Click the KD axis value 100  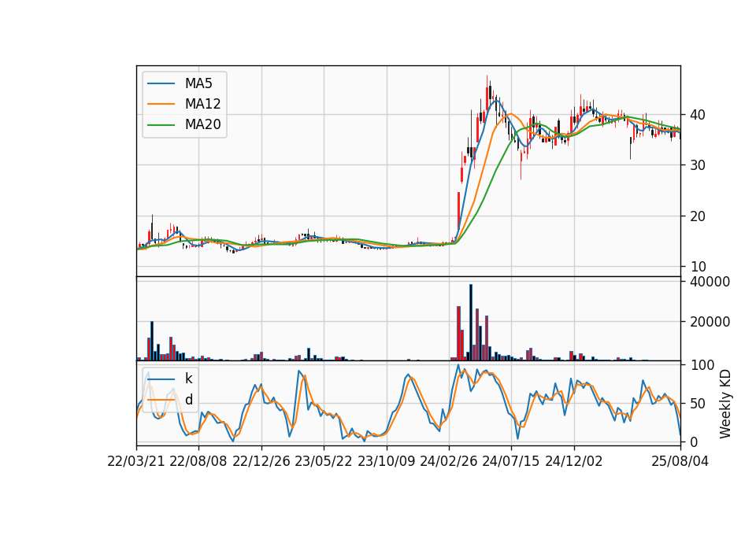(702, 365)
